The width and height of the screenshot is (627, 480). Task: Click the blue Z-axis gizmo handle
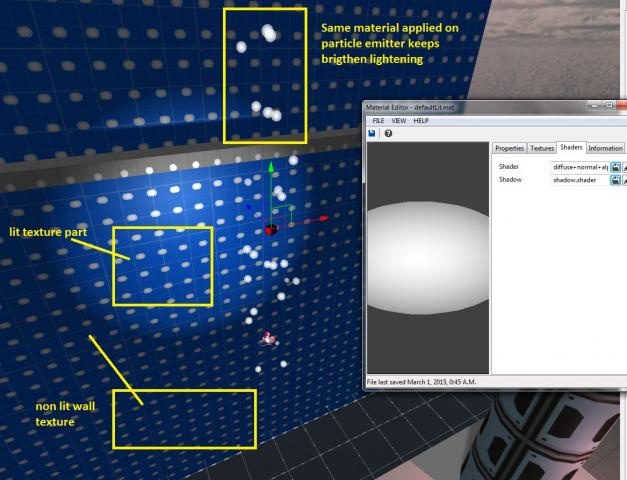click(248, 208)
